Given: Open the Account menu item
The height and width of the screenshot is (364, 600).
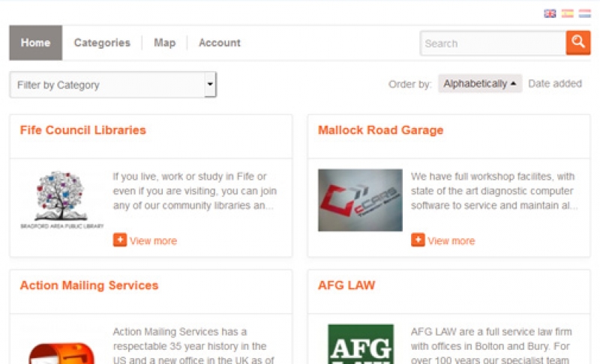Looking at the screenshot, I should point(220,43).
